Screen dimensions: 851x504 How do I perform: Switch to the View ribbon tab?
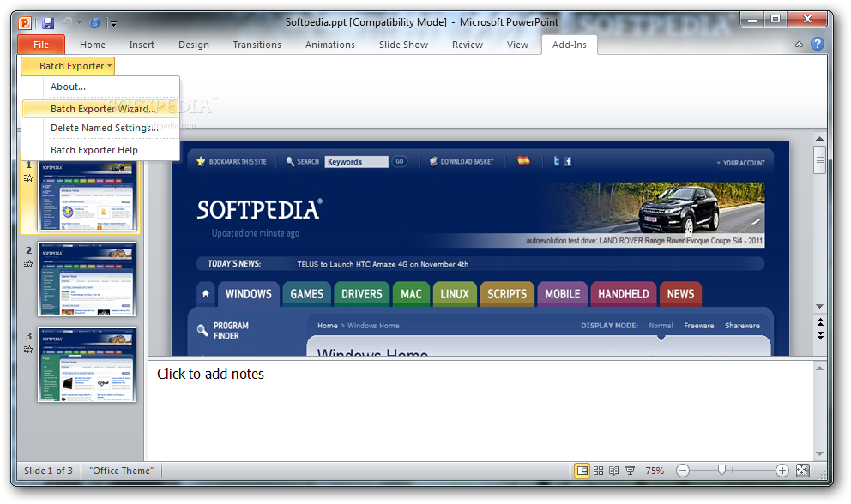click(x=518, y=45)
